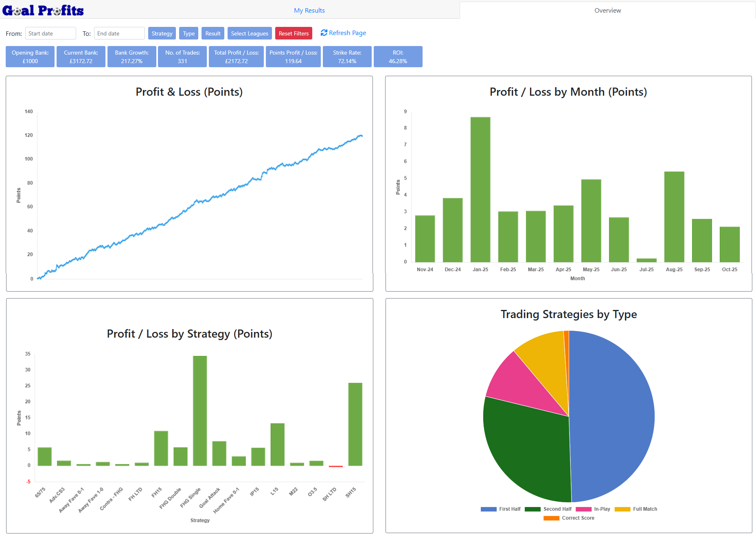
Task: Toggle First Half legend blue swatch
Action: tap(488, 509)
